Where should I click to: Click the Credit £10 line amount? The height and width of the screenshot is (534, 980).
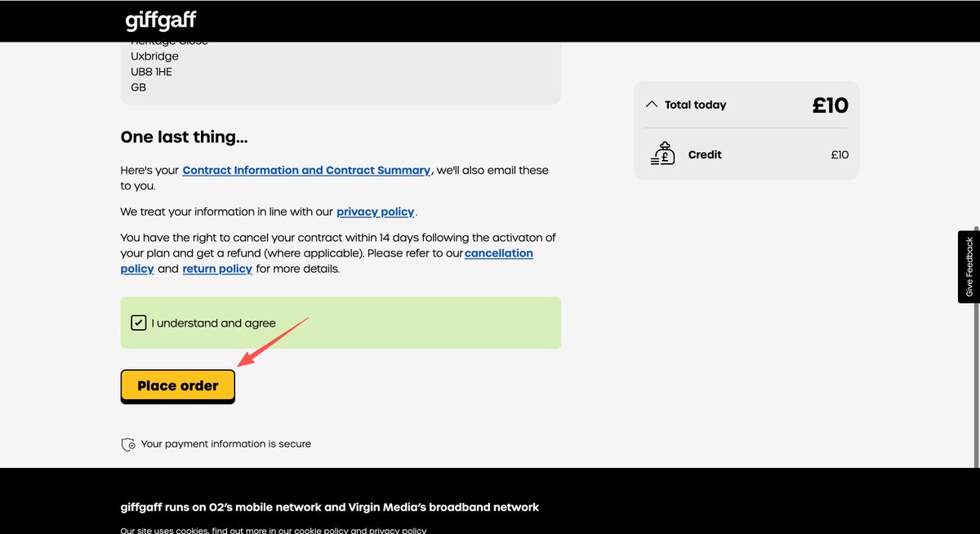840,155
